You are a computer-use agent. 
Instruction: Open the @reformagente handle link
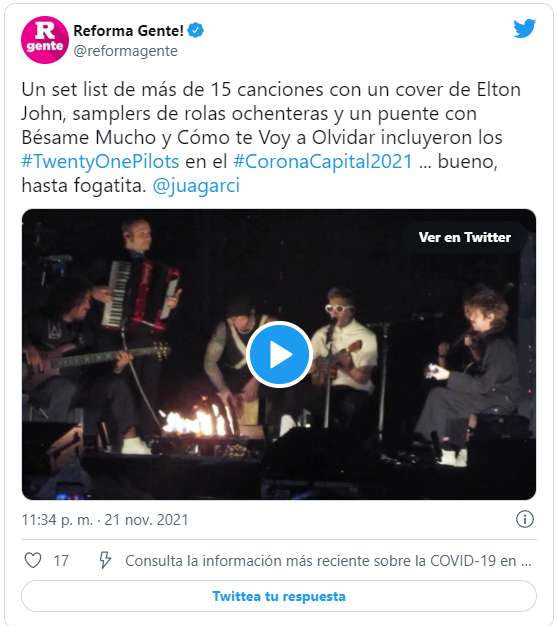(x=125, y=51)
